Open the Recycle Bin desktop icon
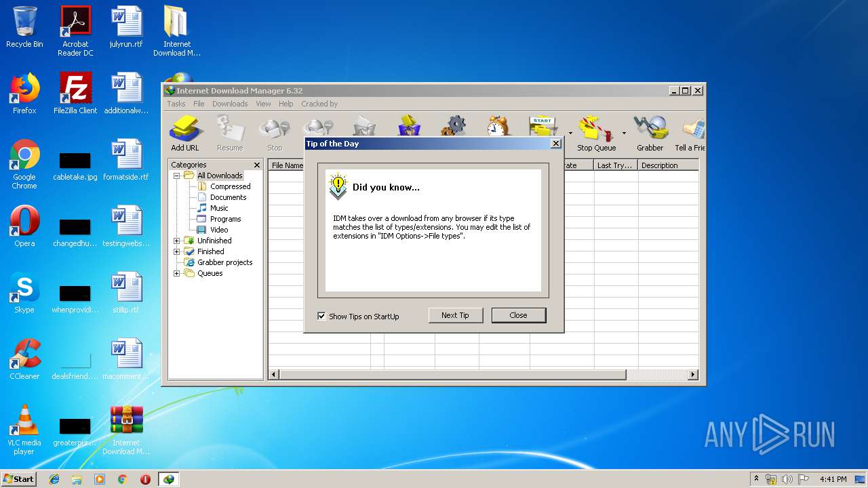868x488 pixels. click(24, 27)
